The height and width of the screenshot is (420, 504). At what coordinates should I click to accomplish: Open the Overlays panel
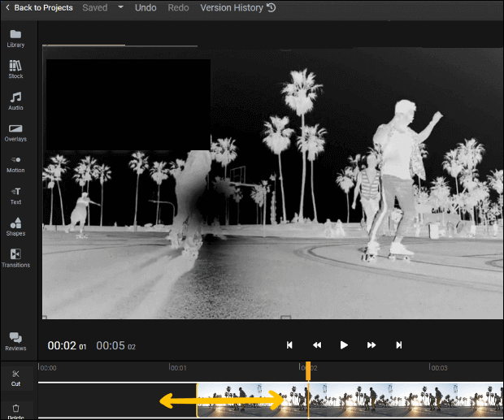(x=15, y=132)
